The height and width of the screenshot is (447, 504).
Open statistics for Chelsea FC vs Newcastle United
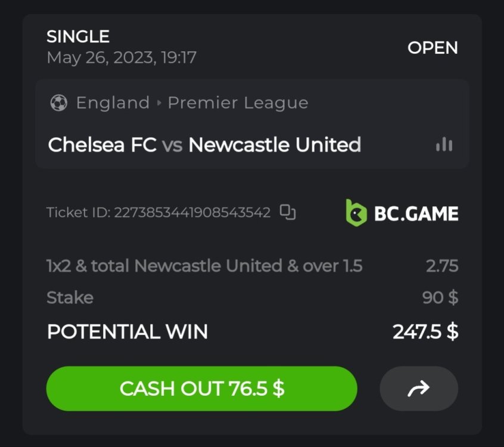click(444, 145)
